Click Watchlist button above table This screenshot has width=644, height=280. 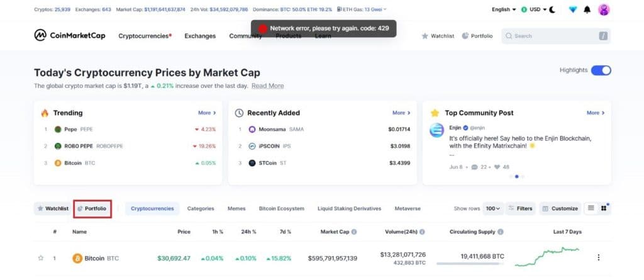[53, 208]
